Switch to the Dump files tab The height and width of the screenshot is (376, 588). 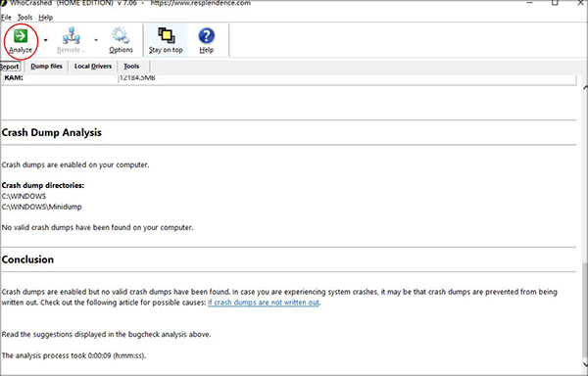click(46, 67)
